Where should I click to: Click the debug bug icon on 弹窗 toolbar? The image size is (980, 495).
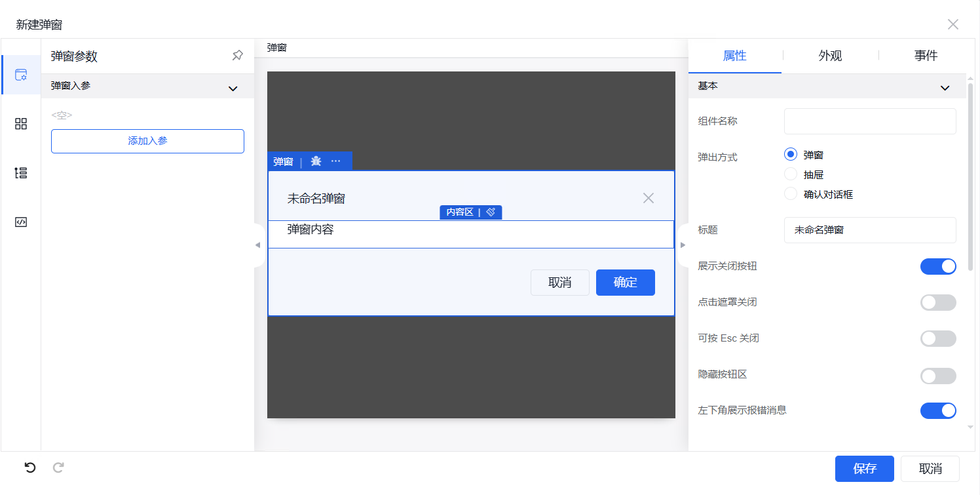[x=316, y=161]
